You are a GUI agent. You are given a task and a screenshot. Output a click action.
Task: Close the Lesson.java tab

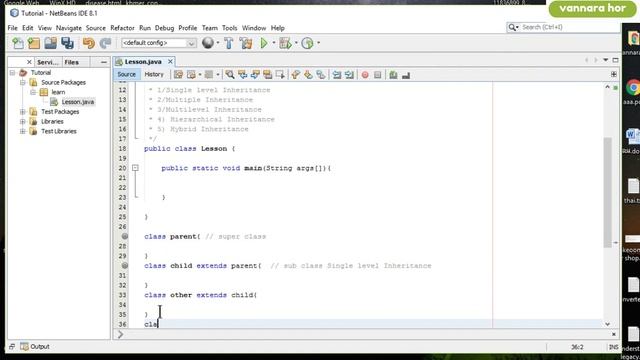coord(170,62)
